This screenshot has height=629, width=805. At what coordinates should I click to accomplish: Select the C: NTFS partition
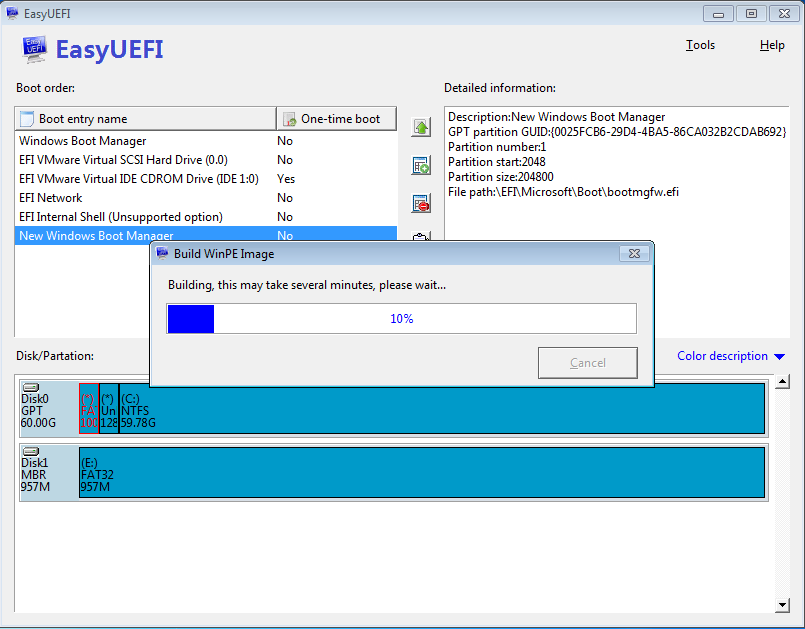point(442,409)
